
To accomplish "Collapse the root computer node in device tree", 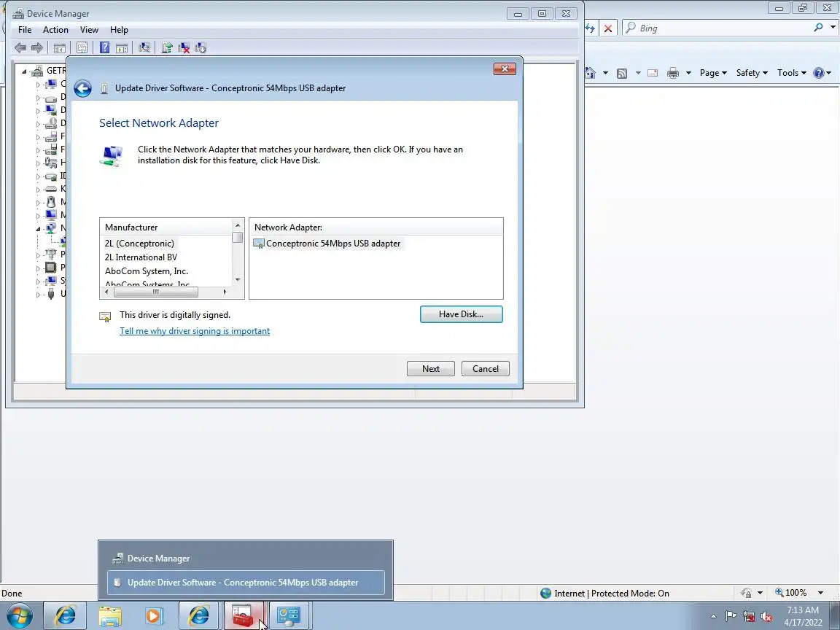I will click(24, 71).
